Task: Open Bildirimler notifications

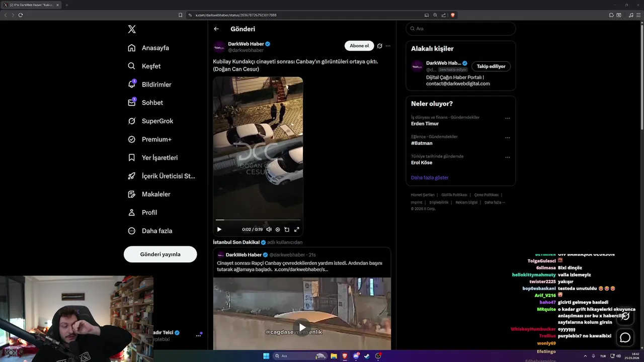Action: 149,84
